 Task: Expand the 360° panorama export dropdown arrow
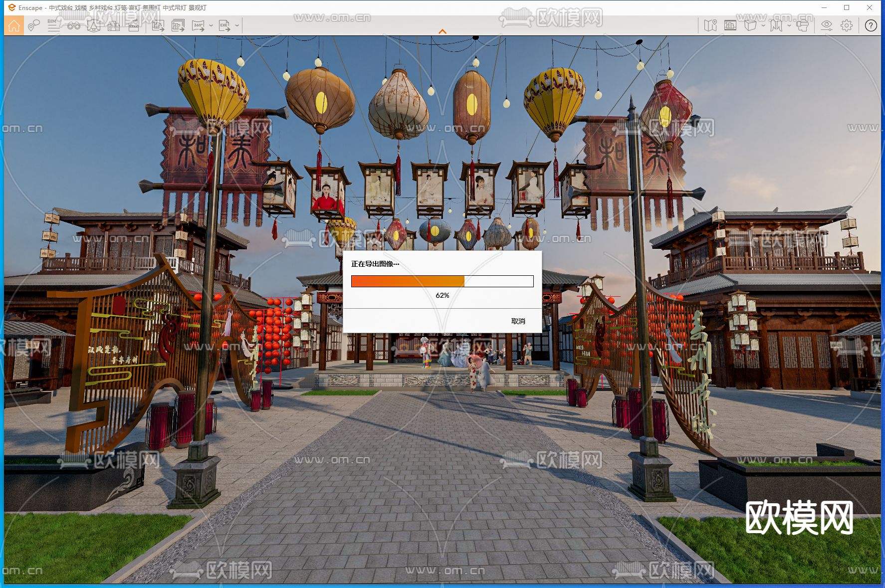point(211,25)
